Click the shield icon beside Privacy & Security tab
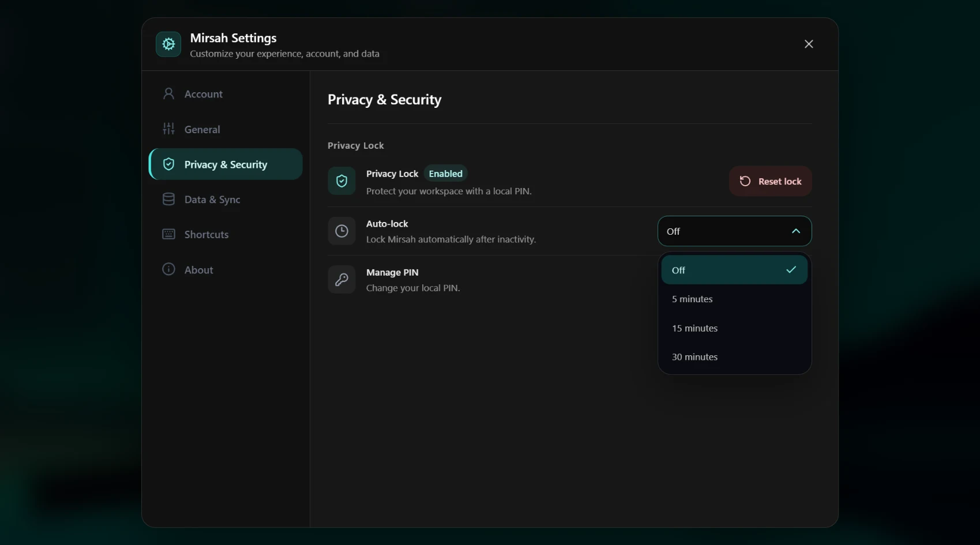Viewport: 980px width, 545px height. click(168, 164)
